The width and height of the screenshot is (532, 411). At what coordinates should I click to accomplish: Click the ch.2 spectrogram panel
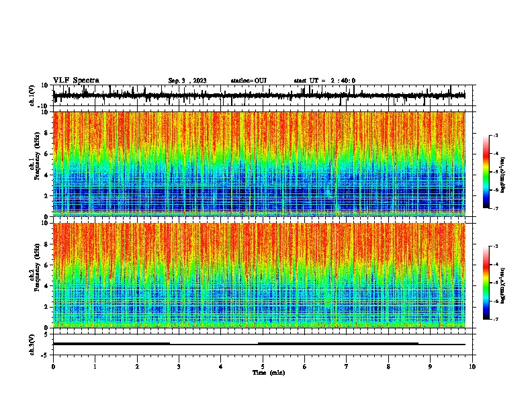click(259, 275)
